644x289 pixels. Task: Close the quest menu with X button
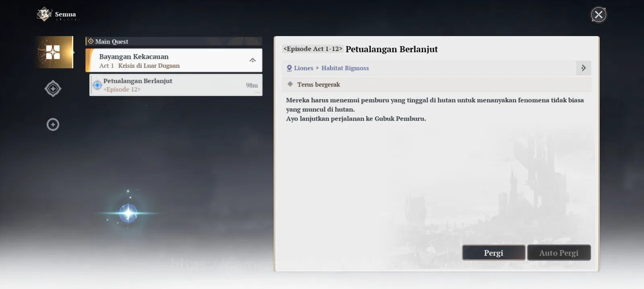coord(599,15)
